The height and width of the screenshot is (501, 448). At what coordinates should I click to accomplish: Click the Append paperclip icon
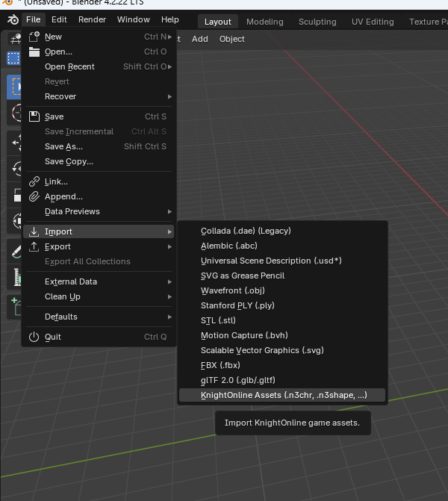34,196
